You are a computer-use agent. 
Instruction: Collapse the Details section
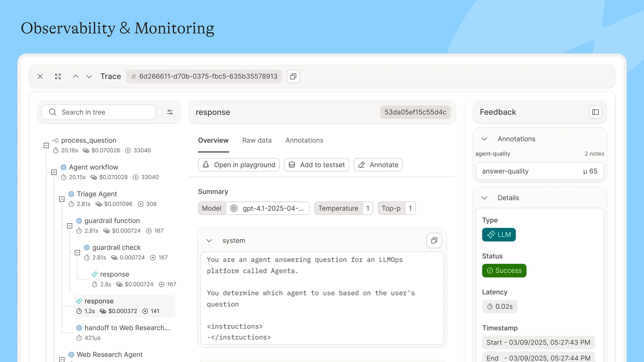tap(484, 198)
